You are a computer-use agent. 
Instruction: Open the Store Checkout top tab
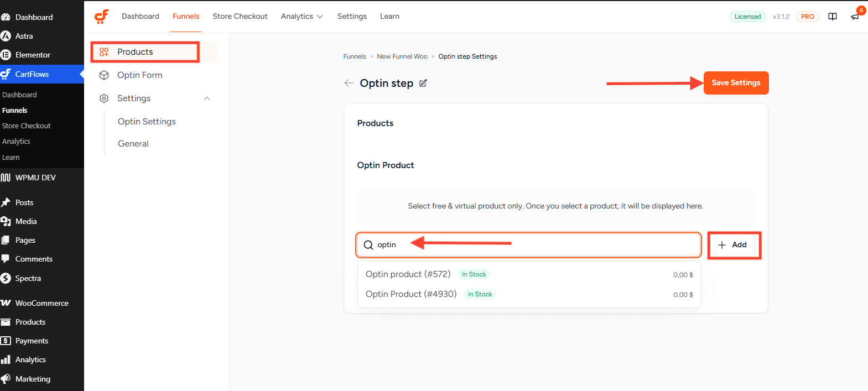pyautogui.click(x=240, y=17)
